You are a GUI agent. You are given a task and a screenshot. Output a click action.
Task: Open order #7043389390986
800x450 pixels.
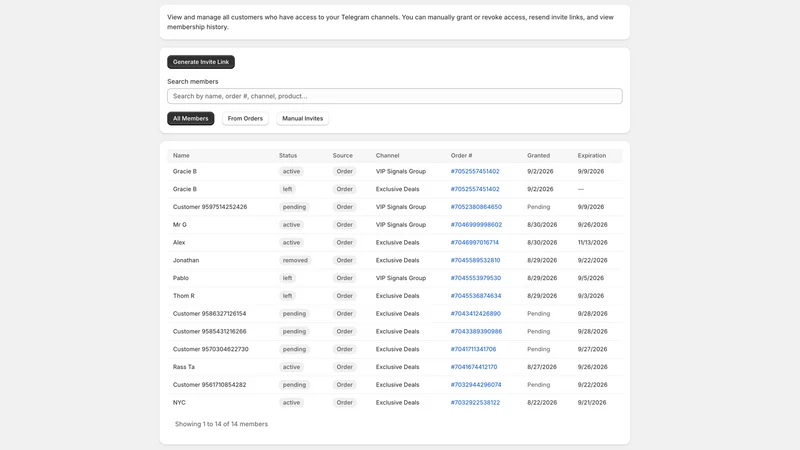(x=476, y=332)
